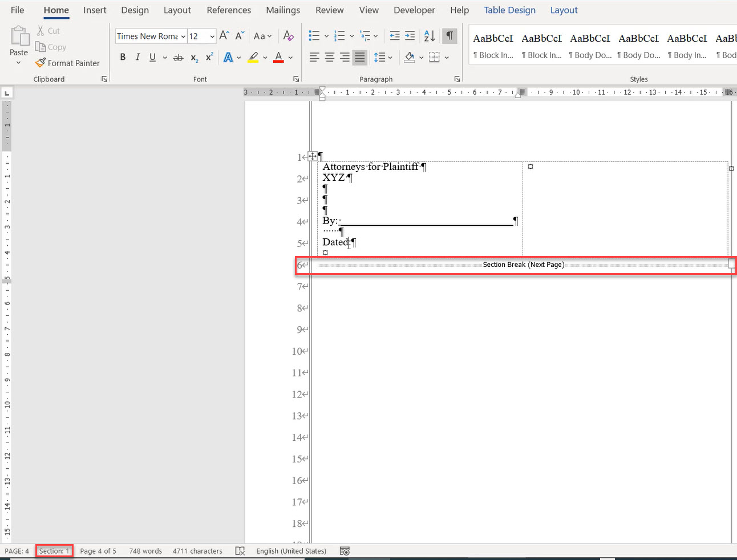Click the 748 words counter in status bar
This screenshot has width=737, height=560.
click(x=145, y=551)
